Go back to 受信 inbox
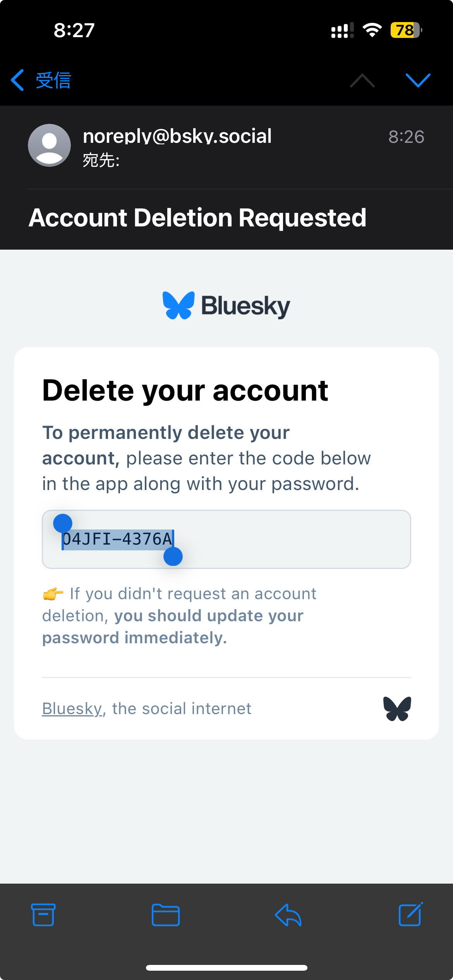Screen dimensions: 453x980 [x=41, y=80]
